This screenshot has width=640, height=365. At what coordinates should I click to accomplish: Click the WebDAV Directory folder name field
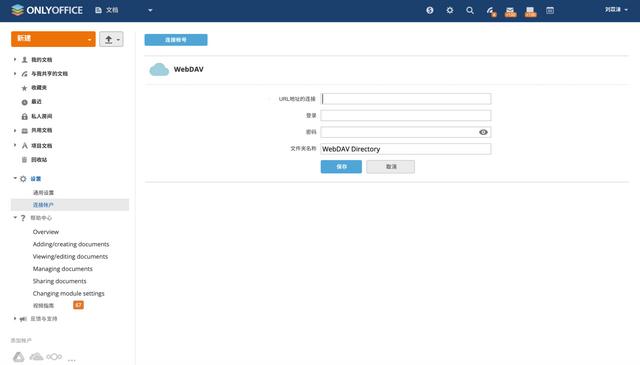click(406, 149)
